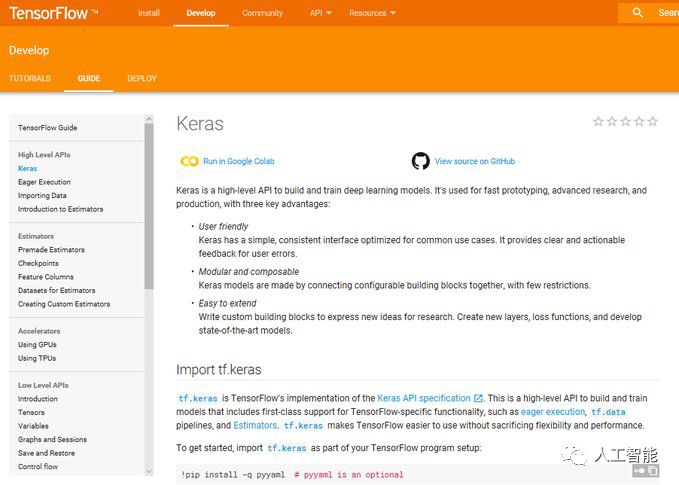Open Introduction under Low Level APIs
This screenshot has height=485, width=679.
tap(38, 399)
